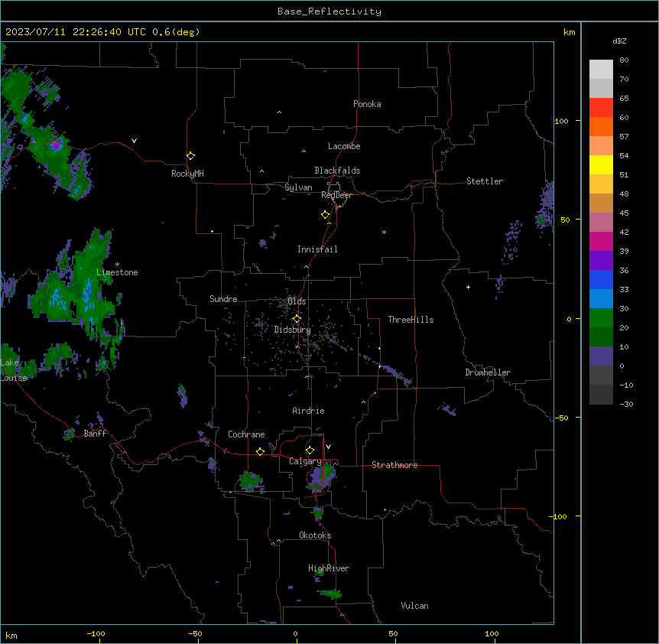
Task: Click the RockyMH label
Action: 187,174
